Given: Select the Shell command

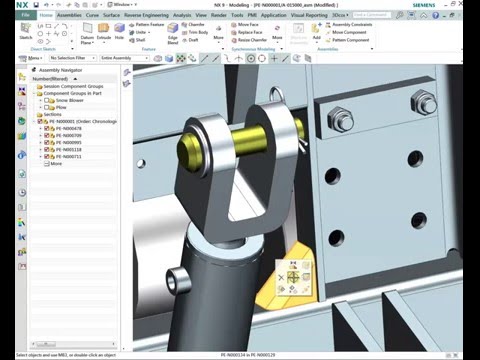Looking at the screenshot, I should 137,40.
